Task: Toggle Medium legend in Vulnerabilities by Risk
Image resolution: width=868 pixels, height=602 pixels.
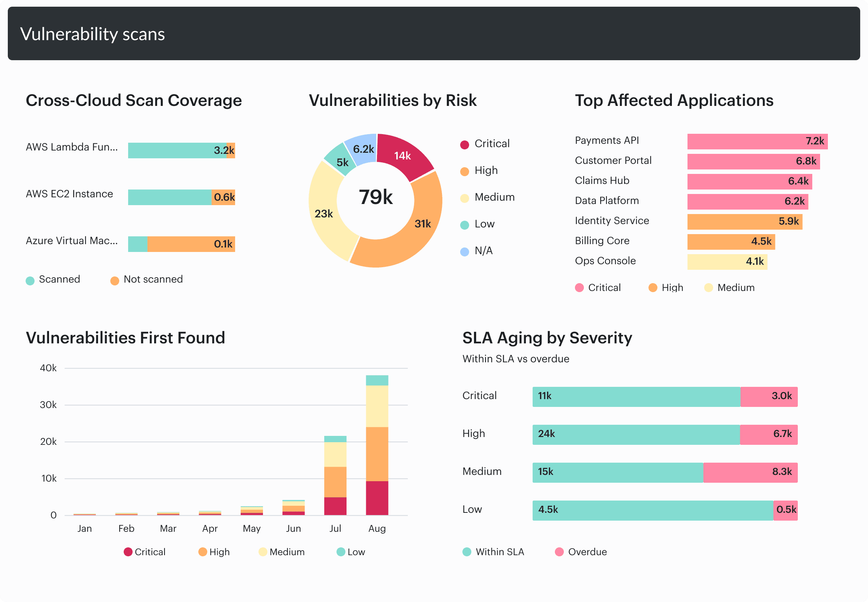Action: click(487, 197)
